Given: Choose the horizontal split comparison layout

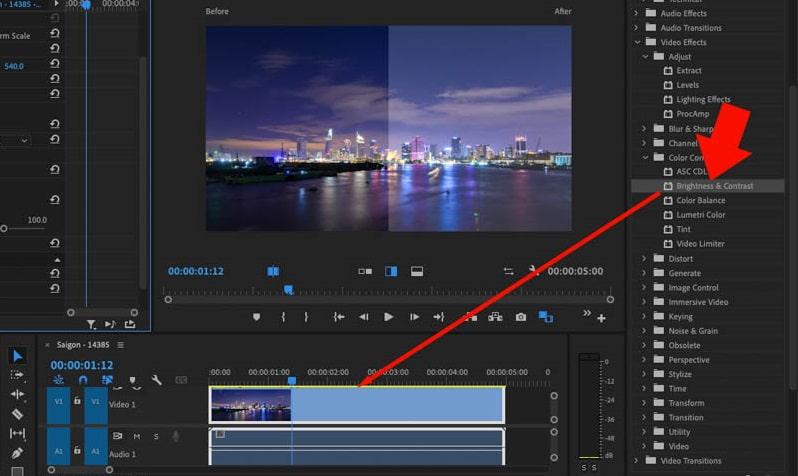Looking at the screenshot, I should point(417,271).
